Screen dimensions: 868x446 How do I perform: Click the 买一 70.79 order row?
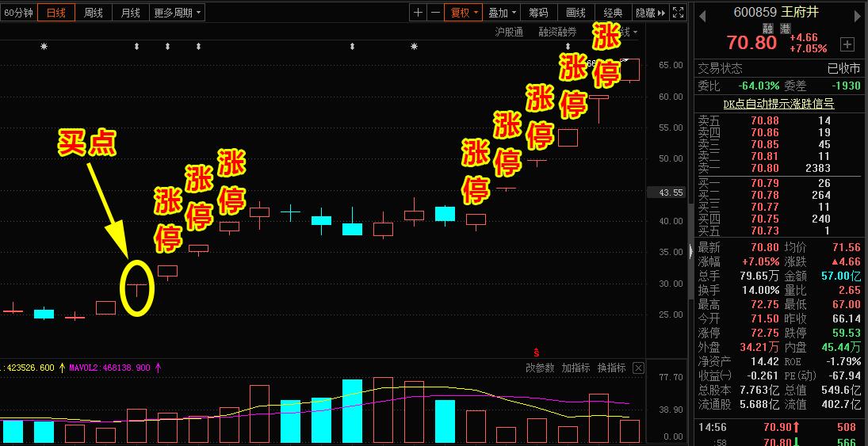coord(778,183)
